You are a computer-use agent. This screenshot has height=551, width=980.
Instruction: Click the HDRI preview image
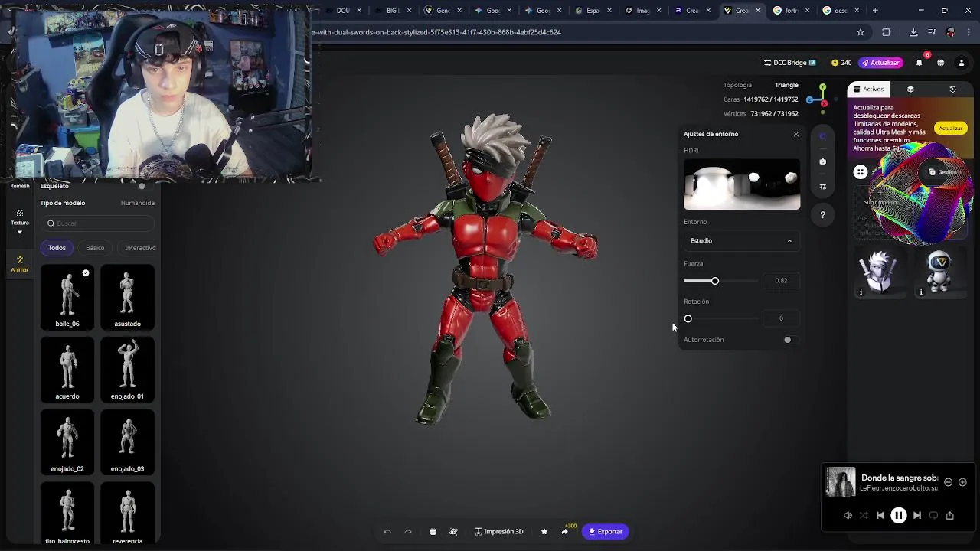(x=742, y=184)
